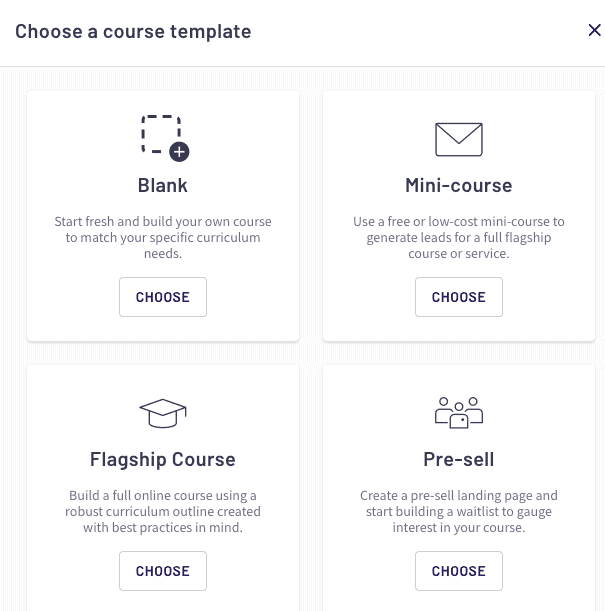Click the Pre-sell card title
Image resolution: width=605 pixels, height=611 pixels.
(459, 459)
